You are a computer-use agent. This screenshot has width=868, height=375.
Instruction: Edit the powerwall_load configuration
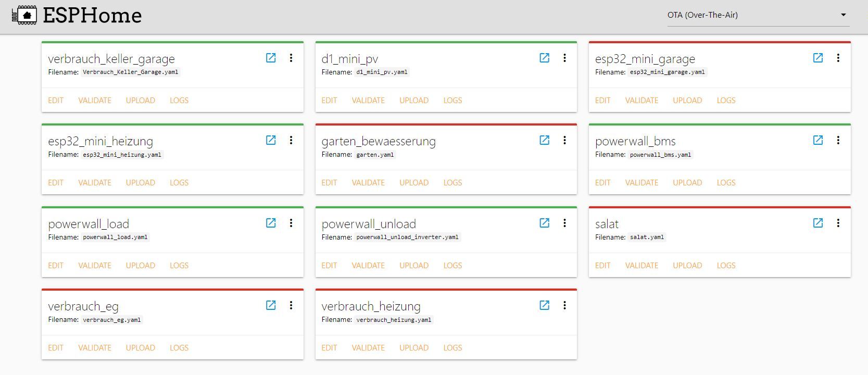[56, 266]
